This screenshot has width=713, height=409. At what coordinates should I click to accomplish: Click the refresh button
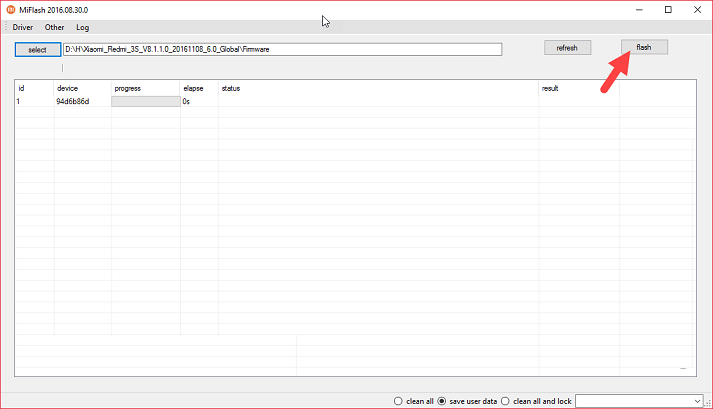pyautogui.click(x=567, y=48)
